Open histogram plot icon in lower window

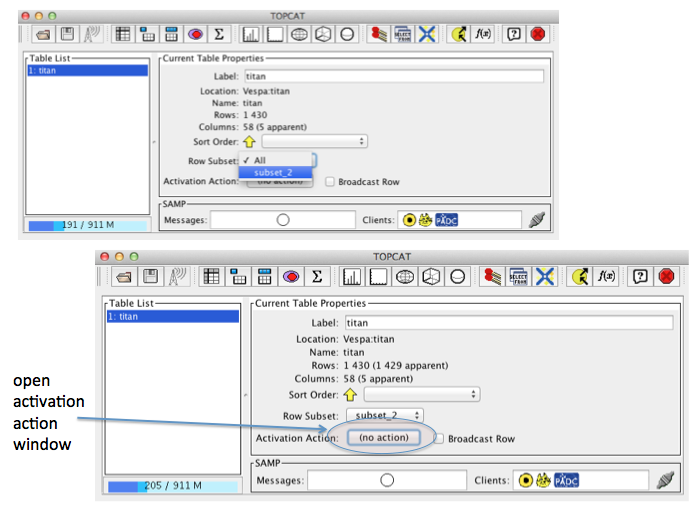352,277
